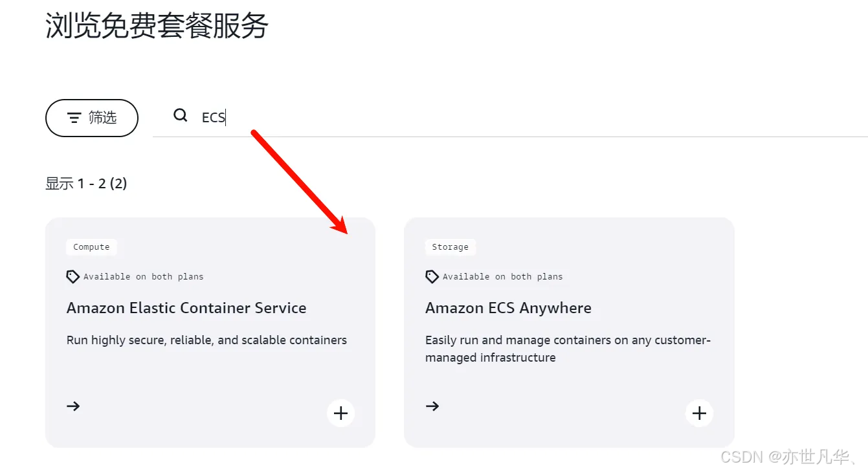Click the 显示 1 - 2 (2) results count
The height and width of the screenshot is (471, 868).
point(86,184)
